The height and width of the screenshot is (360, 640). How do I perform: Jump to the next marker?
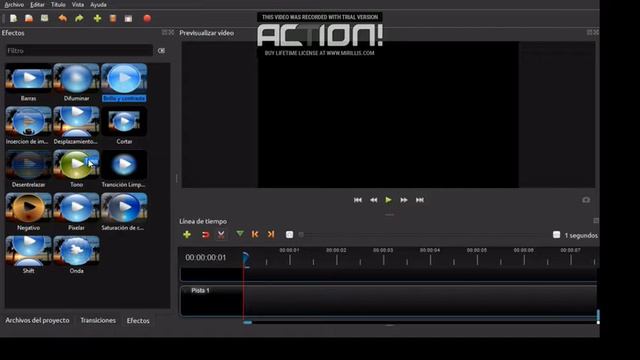271,234
